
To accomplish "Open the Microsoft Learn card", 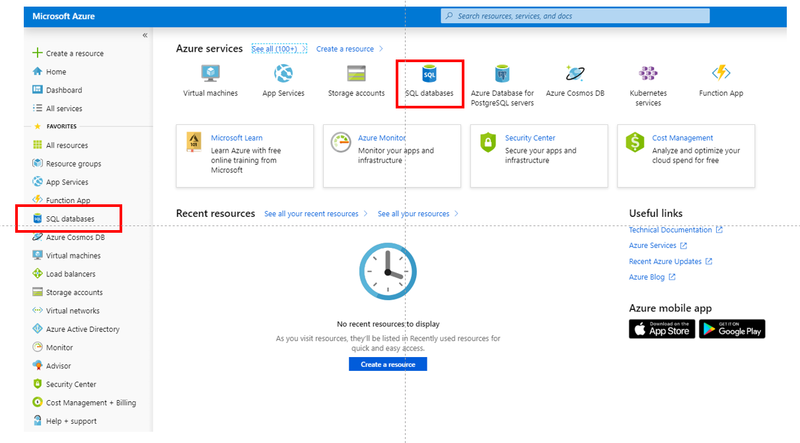I will (244, 155).
